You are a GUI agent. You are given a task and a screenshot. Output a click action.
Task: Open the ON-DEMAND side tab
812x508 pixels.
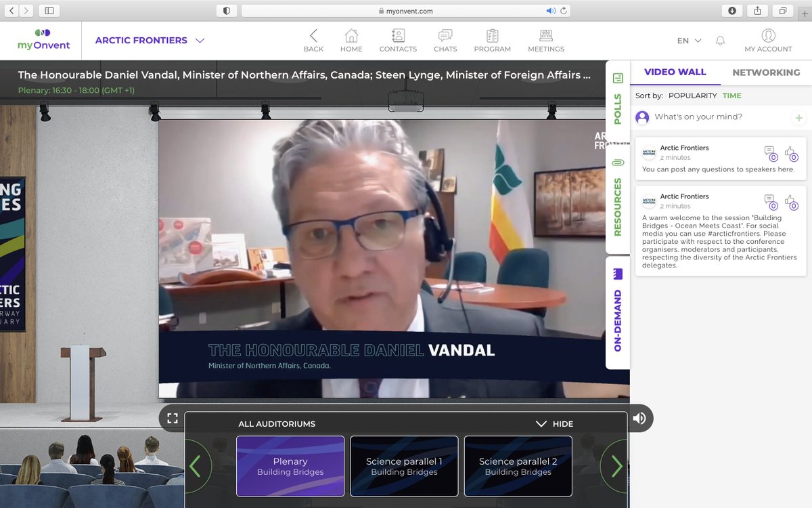click(x=617, y=312)
